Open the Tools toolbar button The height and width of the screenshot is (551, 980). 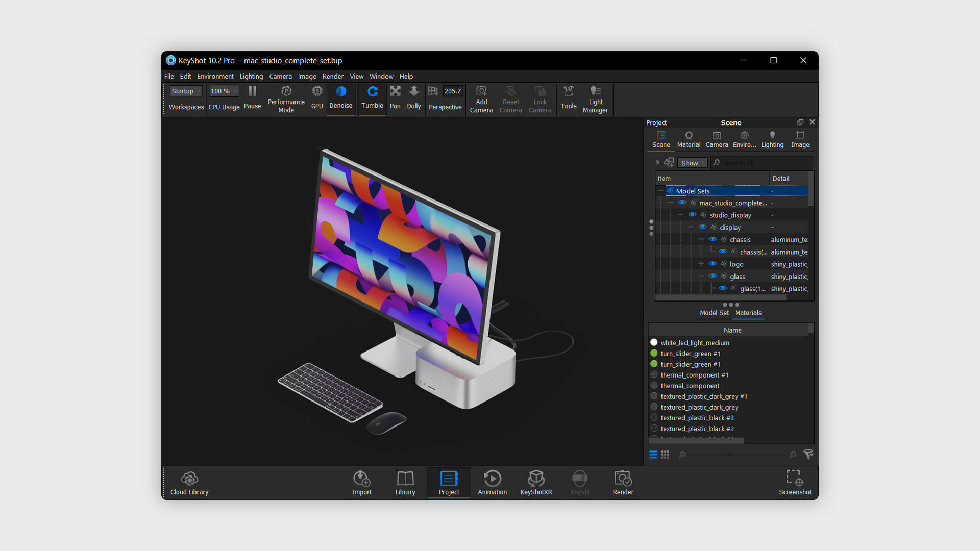(x=569, y=97)
